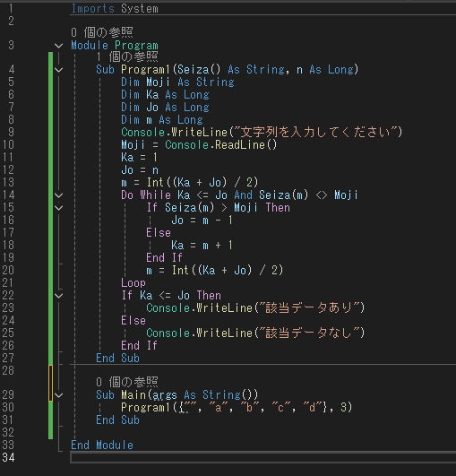Click 'Program1' in the Sub declaration on line 4
This screenshot has width=456, height=476.
pos(145,70)
